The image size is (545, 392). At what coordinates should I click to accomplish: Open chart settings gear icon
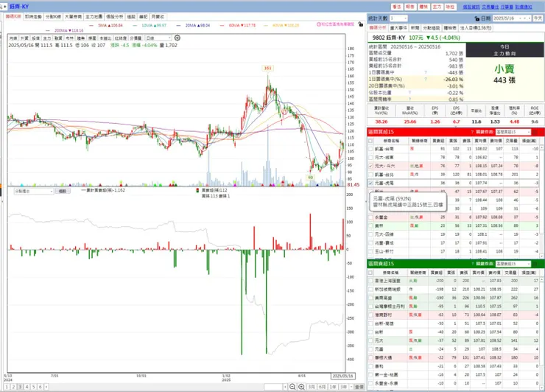click(177, 38)
